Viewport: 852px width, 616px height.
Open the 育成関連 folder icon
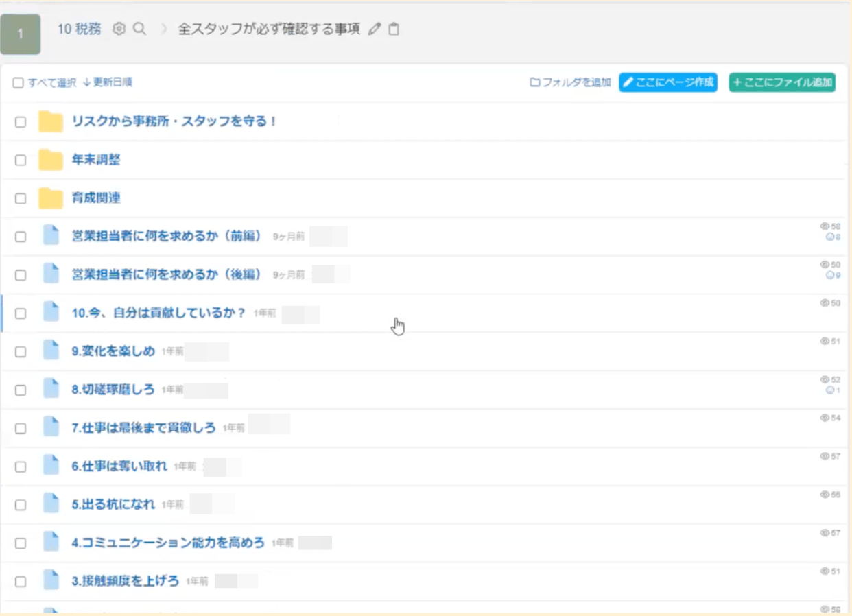click(x=51, y=198)
